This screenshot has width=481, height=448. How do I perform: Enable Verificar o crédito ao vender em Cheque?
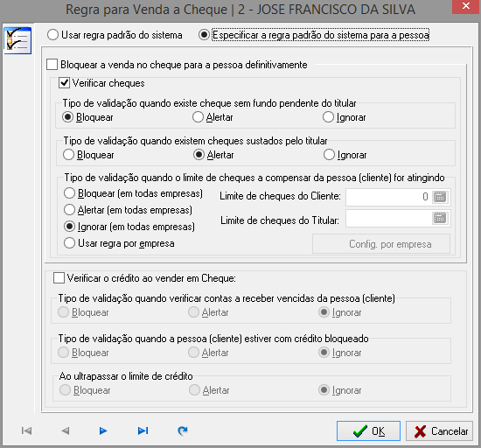pos(59,278)
